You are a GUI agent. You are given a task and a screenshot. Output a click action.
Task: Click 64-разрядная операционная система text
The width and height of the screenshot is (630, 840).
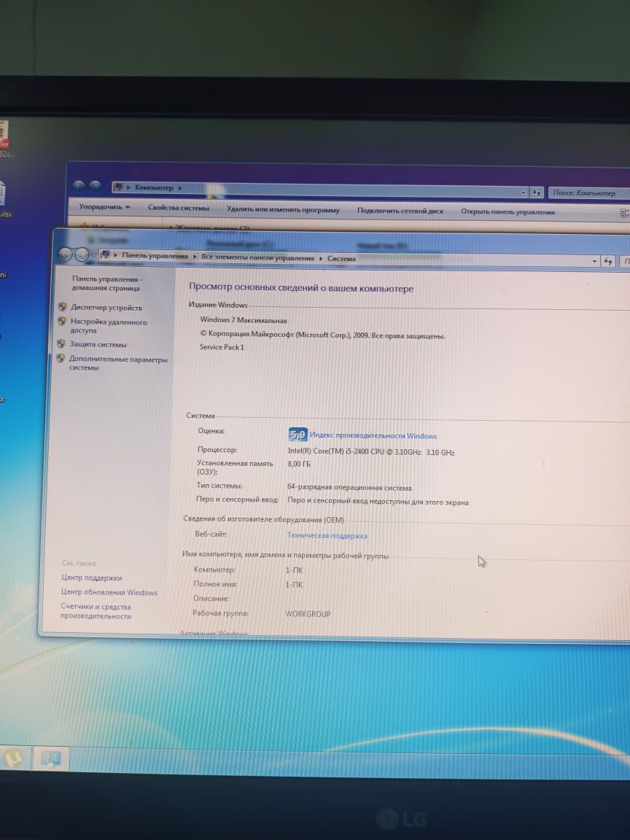pyautogui.click(x=349, y=488)
